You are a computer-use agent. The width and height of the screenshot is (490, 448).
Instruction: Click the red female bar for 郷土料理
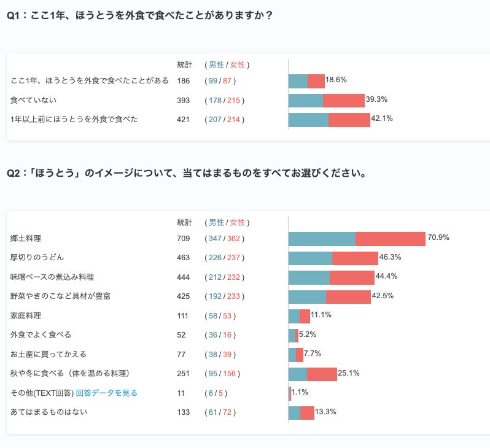coord(391,239)
